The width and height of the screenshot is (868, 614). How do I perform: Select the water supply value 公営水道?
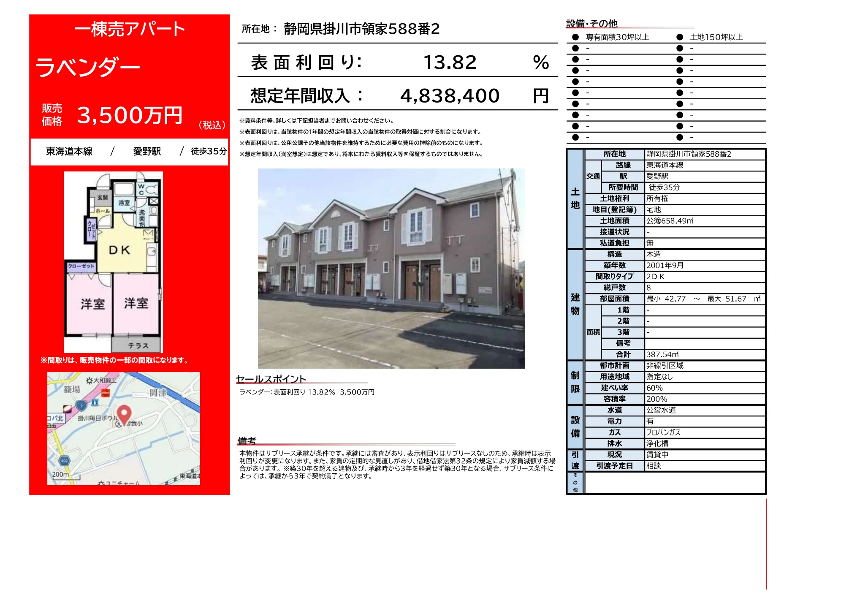tap(661, 410)
